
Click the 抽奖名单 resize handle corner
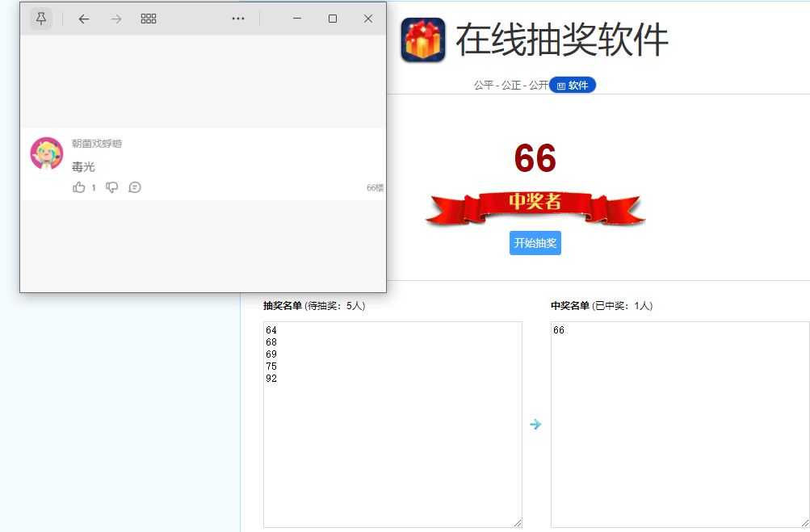tap(518, 523)
